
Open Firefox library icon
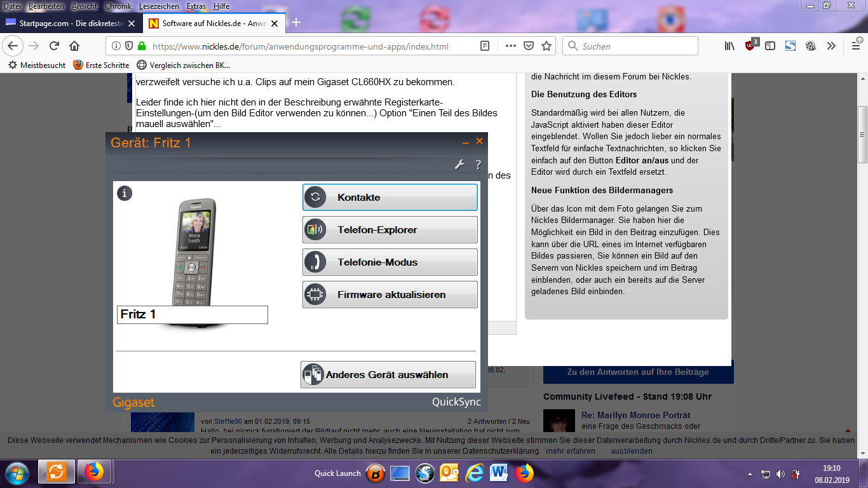(730, 46)
